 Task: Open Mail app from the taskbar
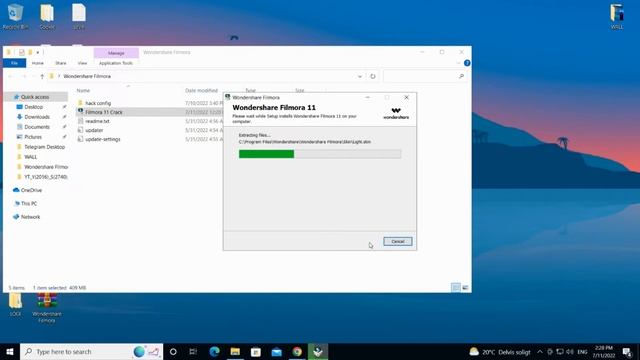(276, 352)
